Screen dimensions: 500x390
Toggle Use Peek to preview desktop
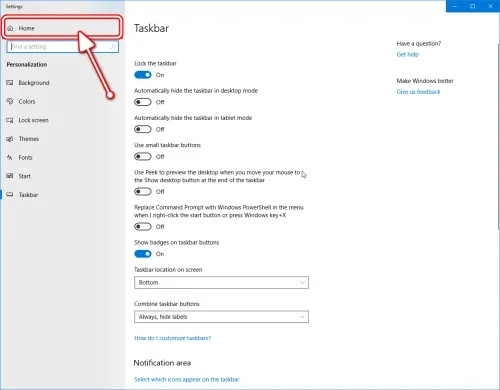point(143,192)
